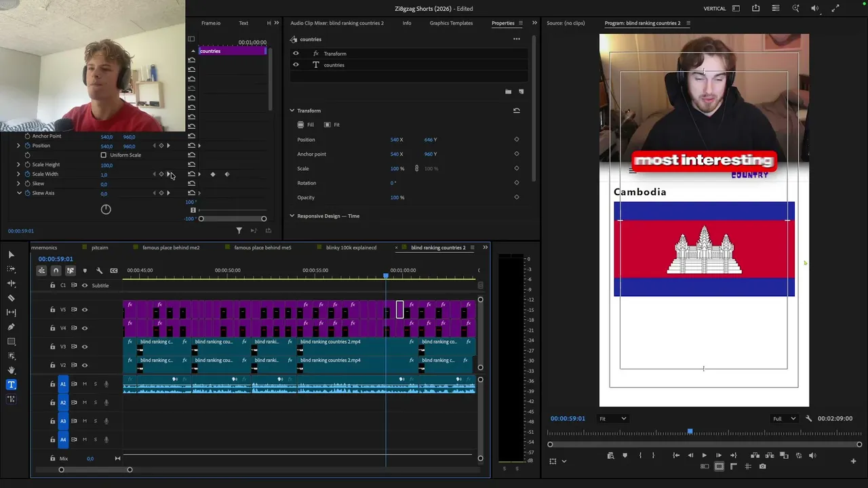Pick the Razor tool
868x488 pixels.
11,298
